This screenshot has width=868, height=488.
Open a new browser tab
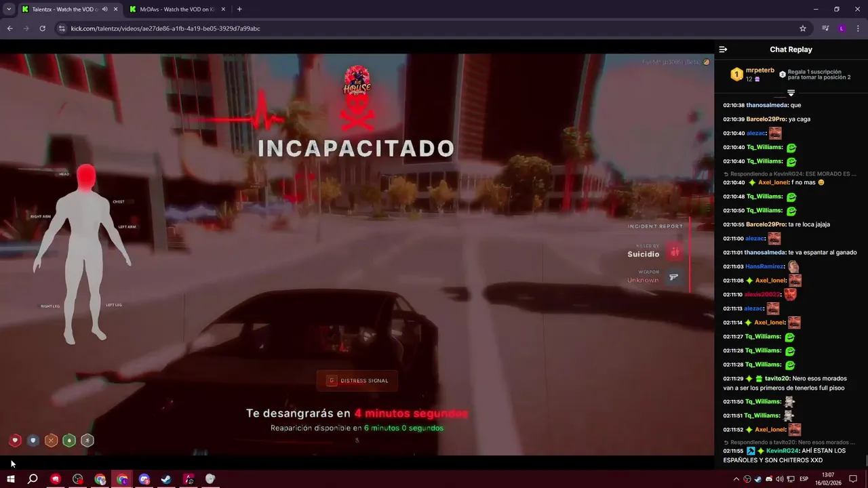239,9
